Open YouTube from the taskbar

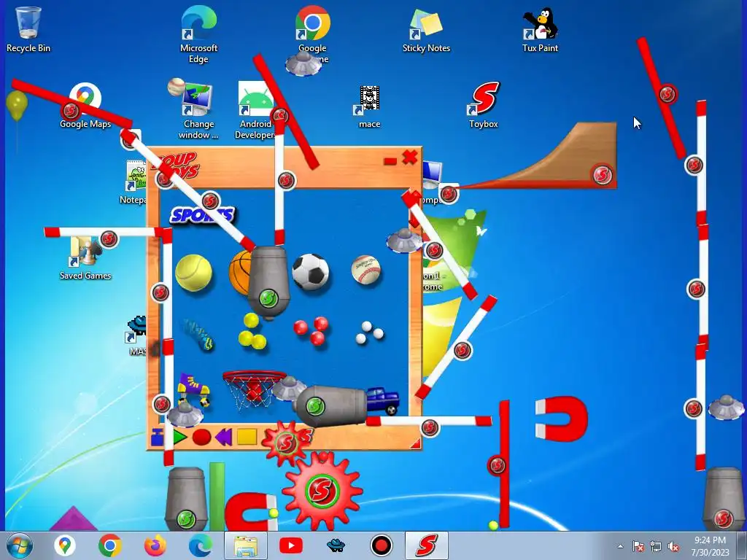[x=290, y=545]
